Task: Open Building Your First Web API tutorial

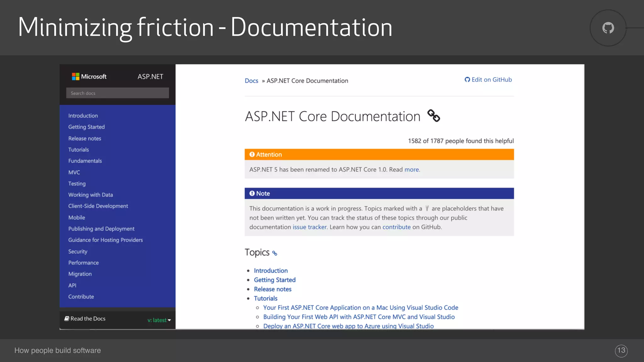Action: (359, 317)
